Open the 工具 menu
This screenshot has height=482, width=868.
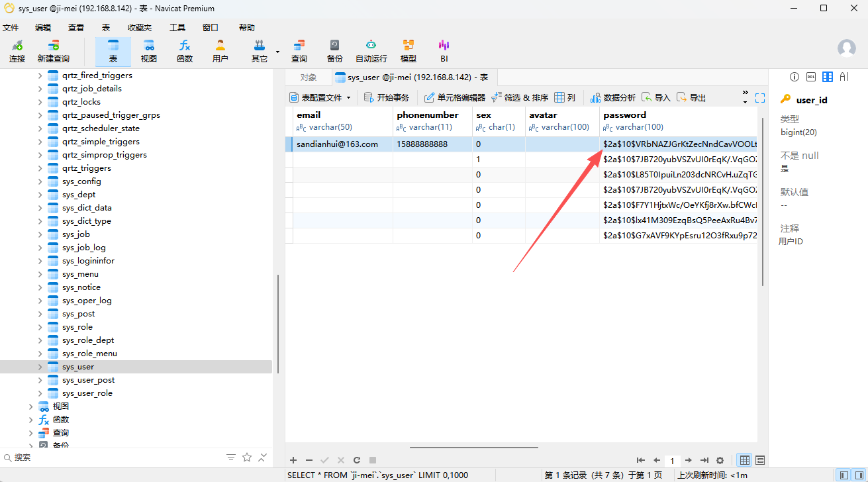click(177, 28)
